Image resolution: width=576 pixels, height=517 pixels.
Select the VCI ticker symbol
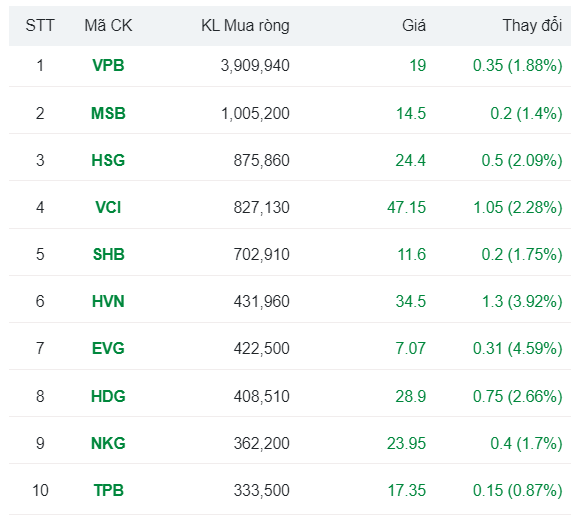click(x=108, y=207)
